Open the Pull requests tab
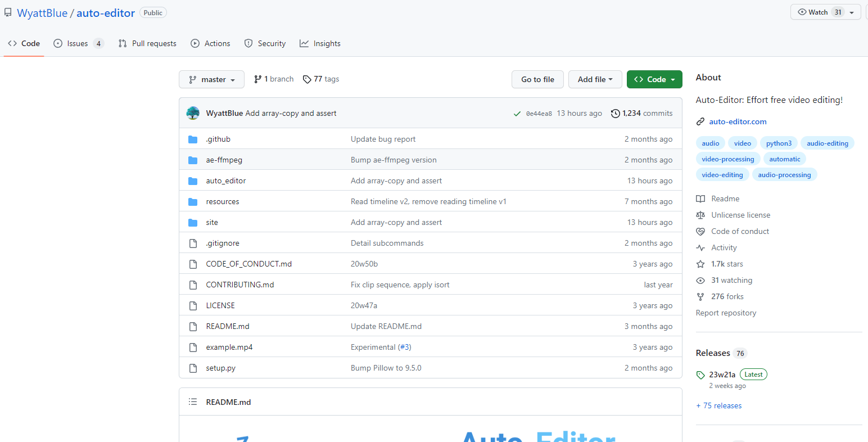Image resolution: width=868 pixels, height=442 pixels. tap(147, 43)
